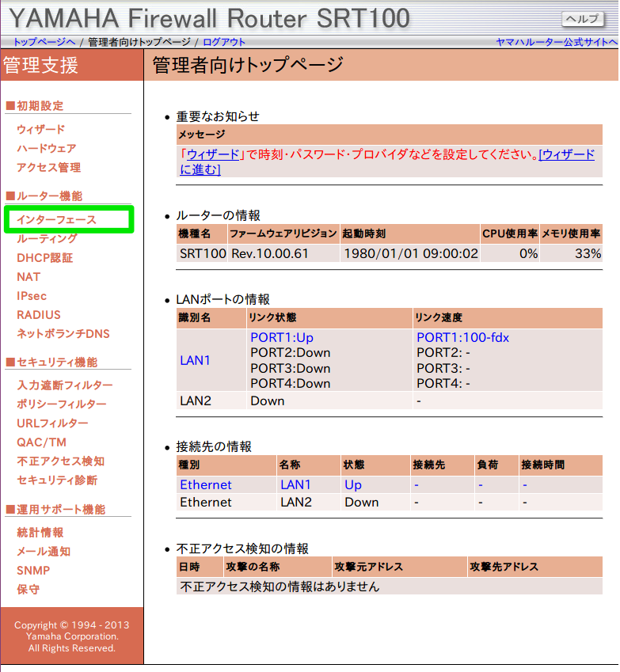Click the LAN1 link in LAN port table

pos(195,360)
